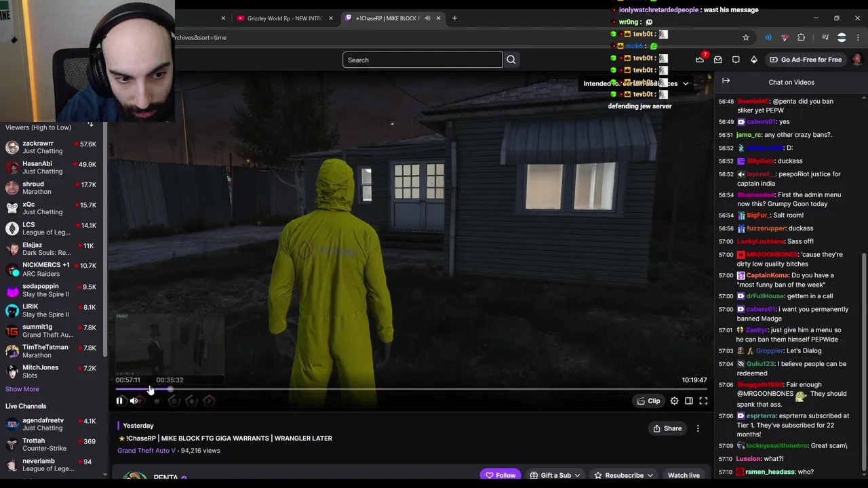Click the Watch live button
The image size is (868, 488).
point(684,475)
